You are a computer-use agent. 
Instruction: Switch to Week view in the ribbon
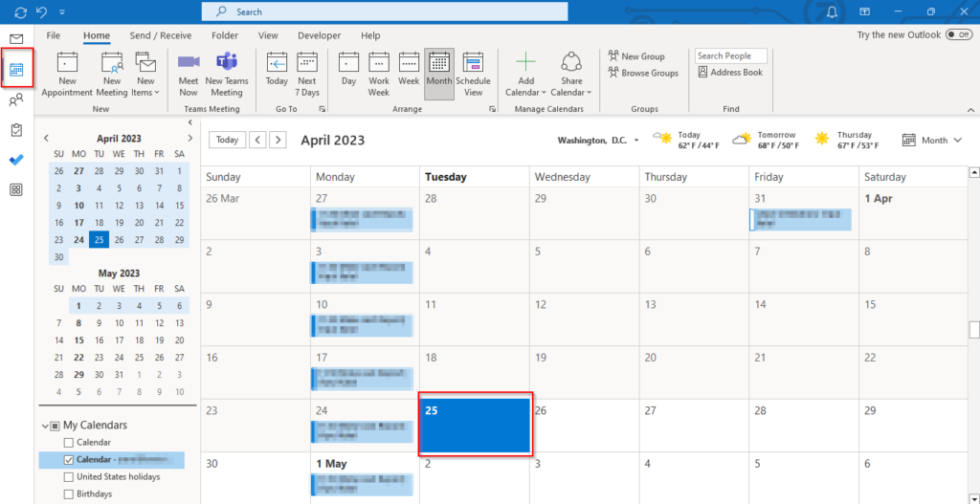(409, 69)
